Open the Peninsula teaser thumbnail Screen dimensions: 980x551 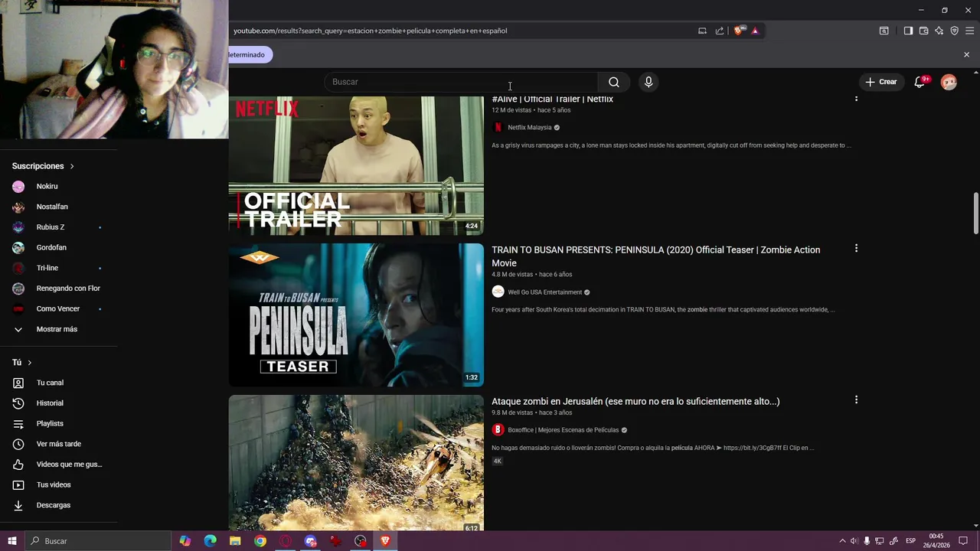tap(356, 315)
